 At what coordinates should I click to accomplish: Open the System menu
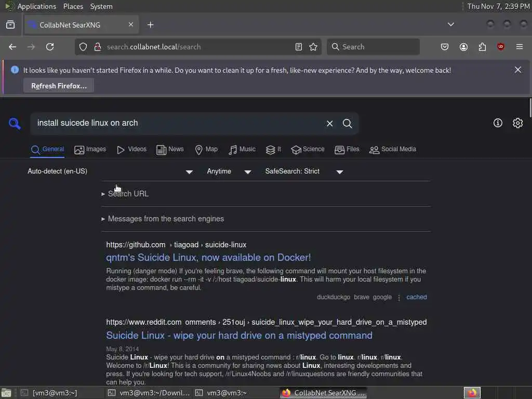click(101, 6)
